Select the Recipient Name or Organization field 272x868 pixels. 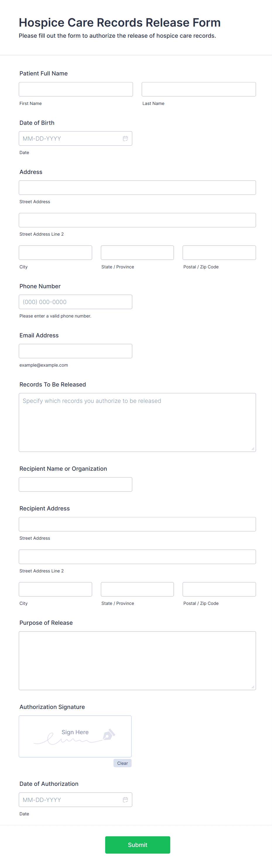pos(75,484)
